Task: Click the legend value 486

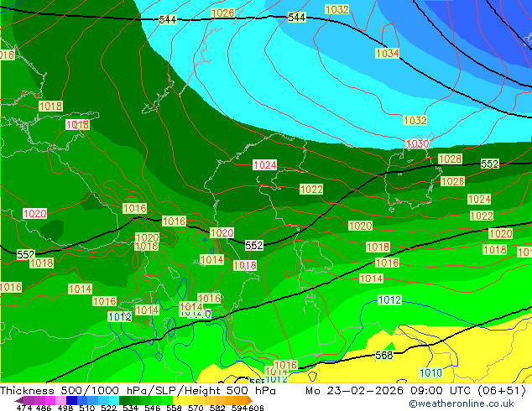Action: click(44, 408)
